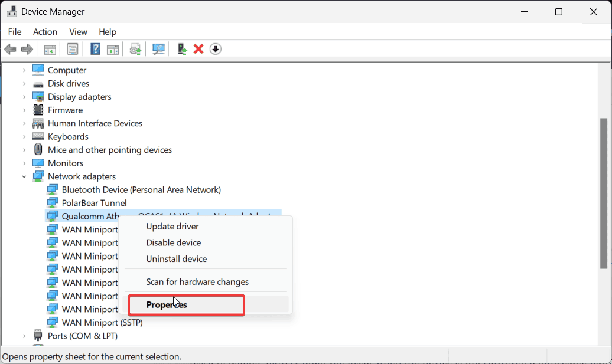The image size is (612, 364).
Task: Expand the Computer node
Action: (24, 70)
